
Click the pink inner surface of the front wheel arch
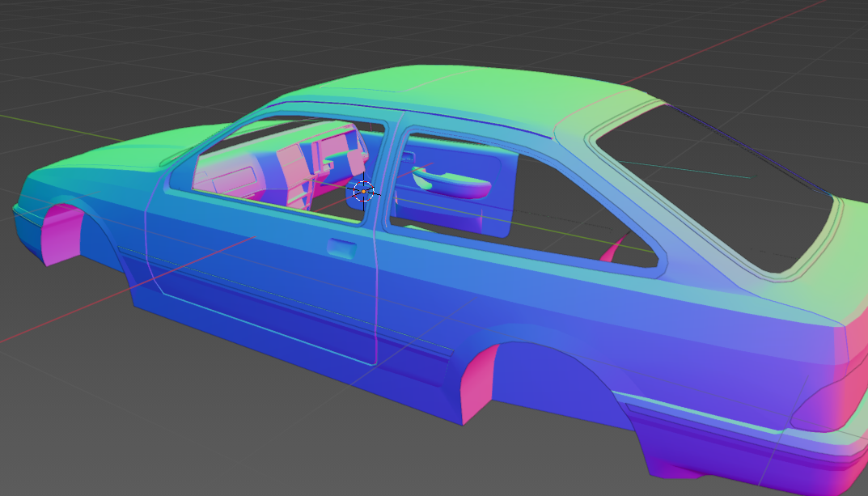62,234
